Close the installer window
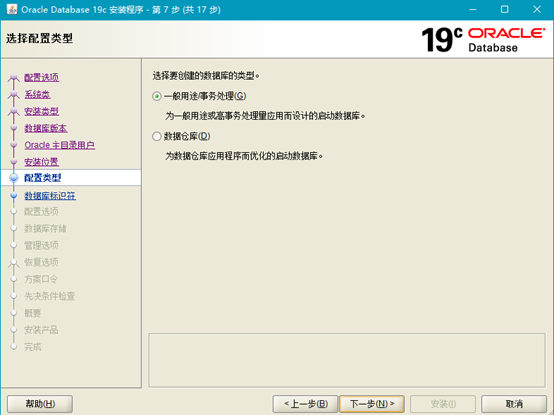The image size is (554, 415). 537,10
